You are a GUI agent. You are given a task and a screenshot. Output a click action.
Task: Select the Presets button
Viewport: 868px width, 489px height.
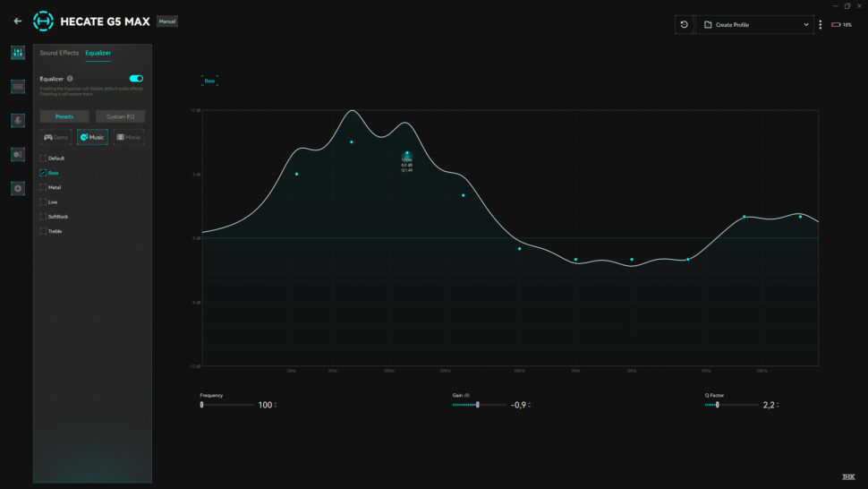64,116
